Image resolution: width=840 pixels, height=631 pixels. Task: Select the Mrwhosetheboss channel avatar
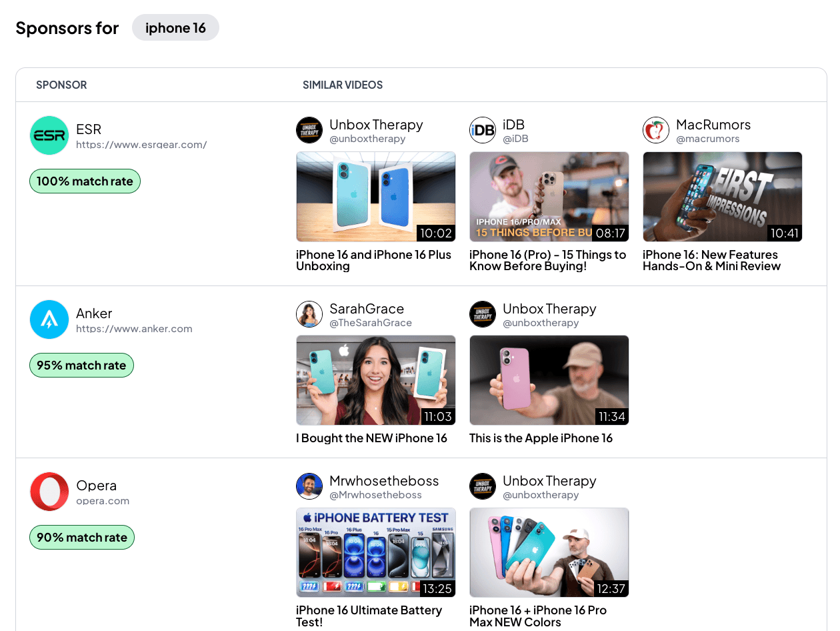(309, 486)
